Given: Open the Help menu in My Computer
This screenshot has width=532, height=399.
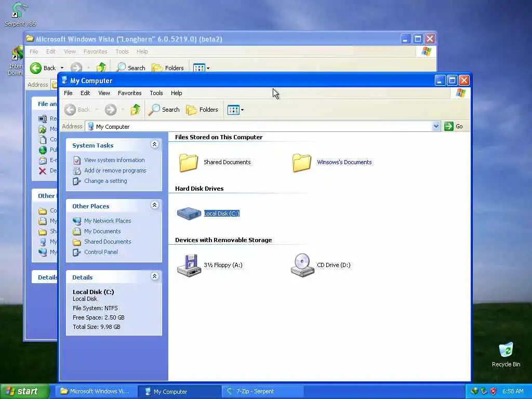Looking at the screenshot, I should pos(177,93).
